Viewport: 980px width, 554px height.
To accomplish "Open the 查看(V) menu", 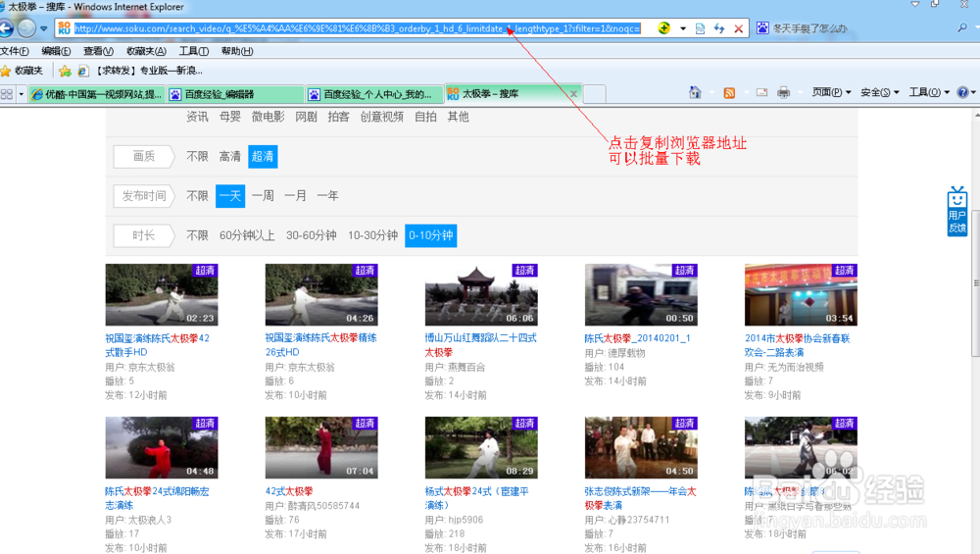I will [98, 51].
